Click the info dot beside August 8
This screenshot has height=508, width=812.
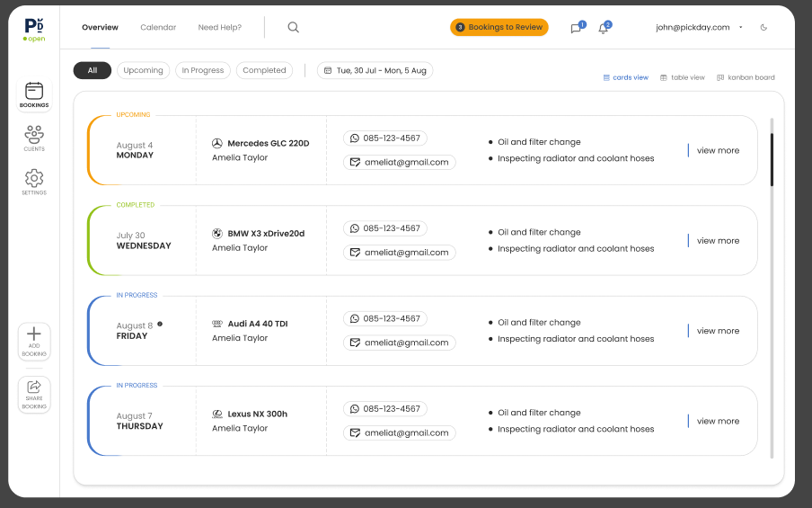[160, 324]
